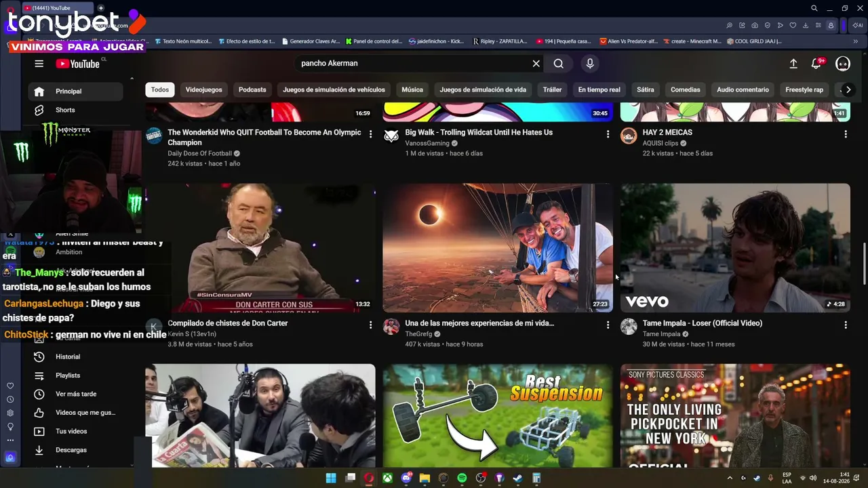Open options for TheGrefg experiencias video
Image resolution: width=868 pixels, height=488 pixels.
point(608,325)
